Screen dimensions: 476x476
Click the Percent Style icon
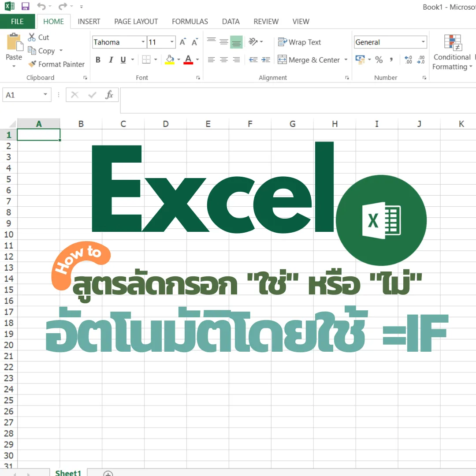379,59
